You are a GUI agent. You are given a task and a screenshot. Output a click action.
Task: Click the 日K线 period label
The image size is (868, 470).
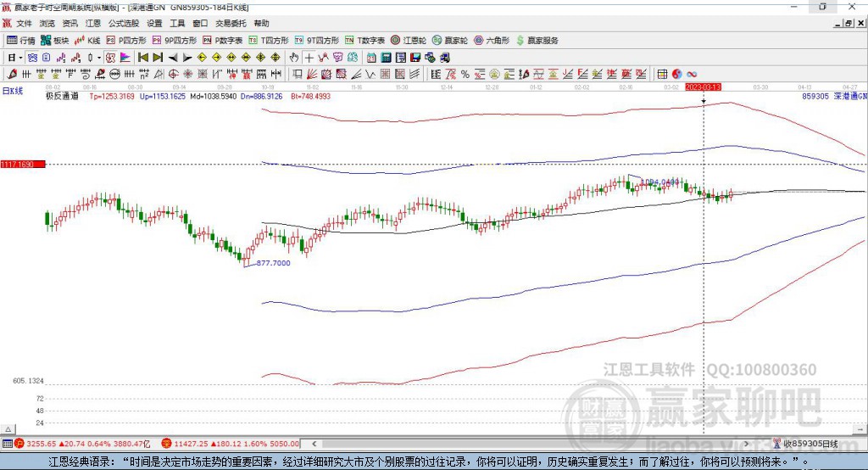click(12, 90)
